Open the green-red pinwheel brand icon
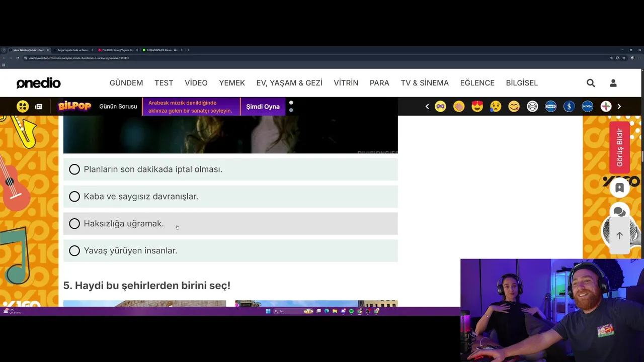This screenshot has width=644, height=362. point(606,106)
